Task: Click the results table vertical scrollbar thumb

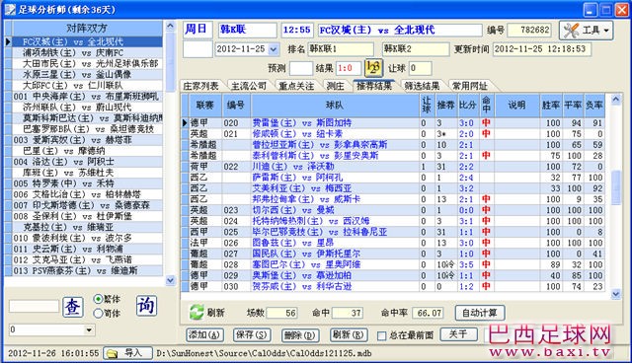Action: pos(616,187)
